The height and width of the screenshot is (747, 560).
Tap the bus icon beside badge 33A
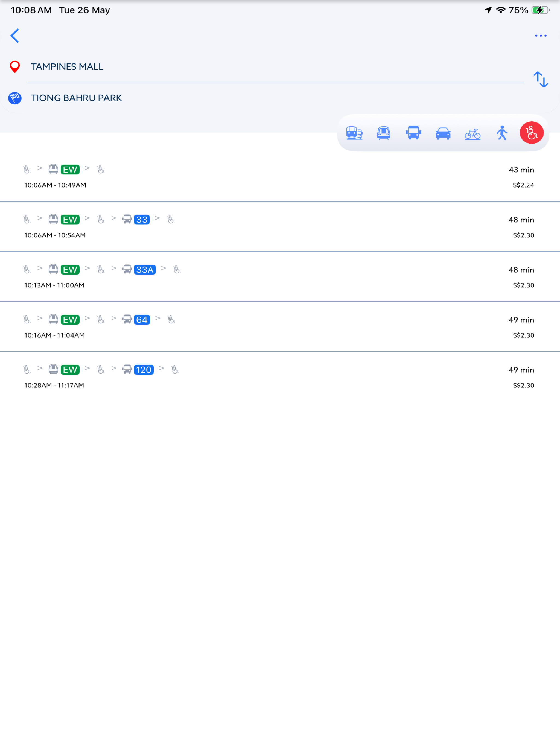tap(127, 269)
